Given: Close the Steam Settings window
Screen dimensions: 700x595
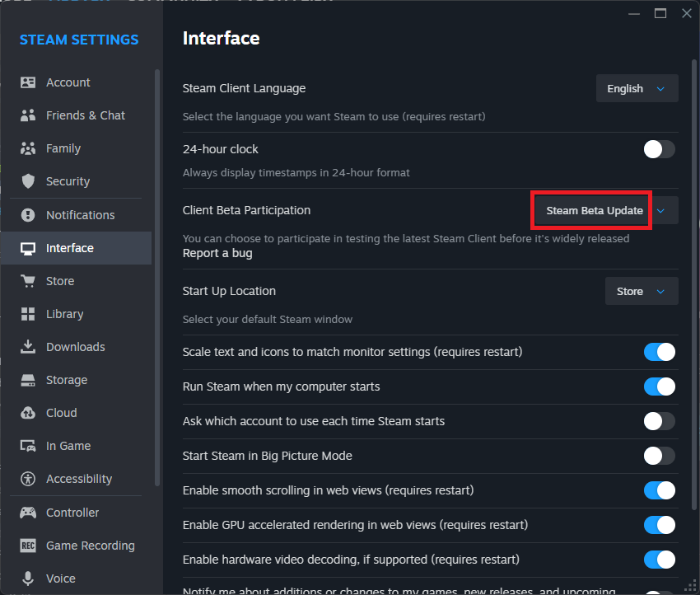Looking at the screenshot, I should pos(687,13).
